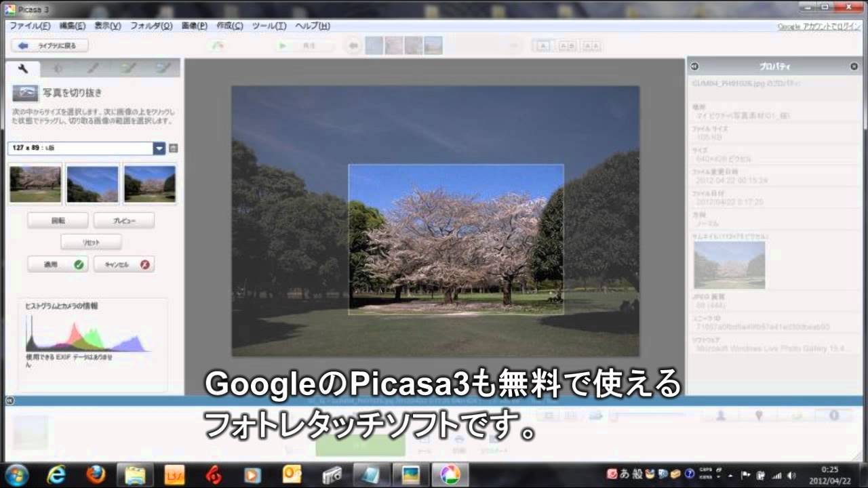Click the histogram graph
This screenshot has height=488, width=868.
pos(87,333)
